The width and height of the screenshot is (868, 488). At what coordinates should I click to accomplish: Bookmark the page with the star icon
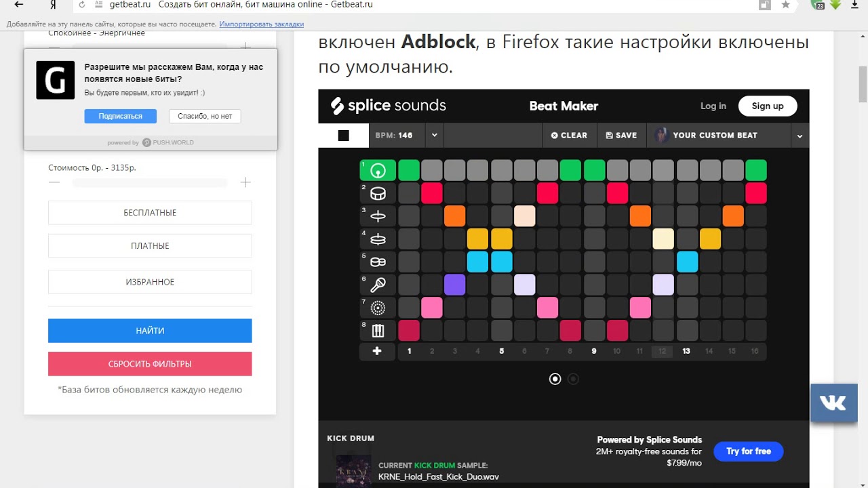click(785, 5)
